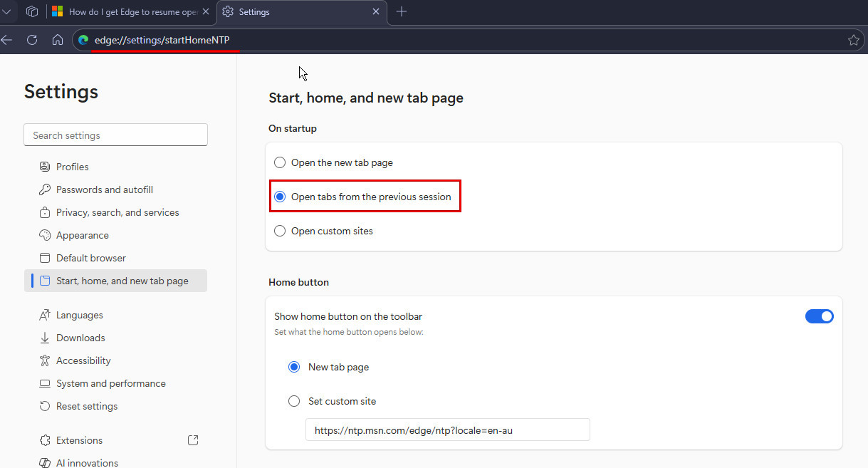868x468 pixels.
Task: Click the tab actions workspaces icon
Action: click(x=31, y=11)
